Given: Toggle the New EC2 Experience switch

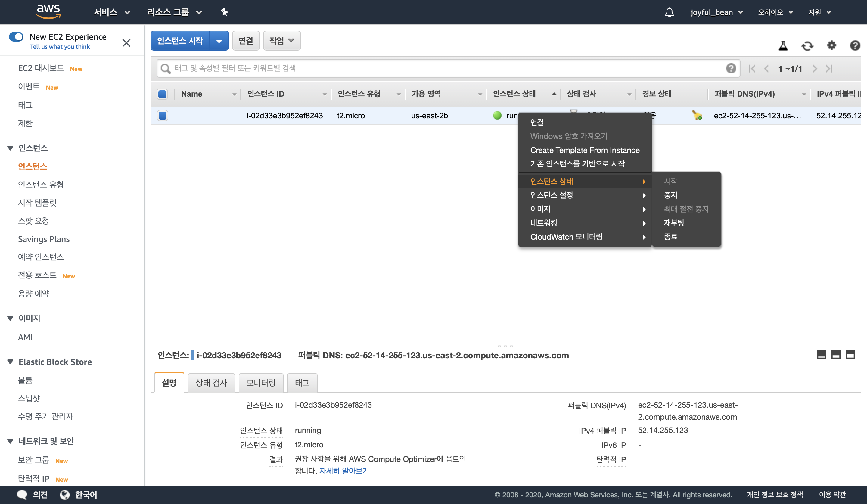Looking at the screenshot, I should click(16, 36).
